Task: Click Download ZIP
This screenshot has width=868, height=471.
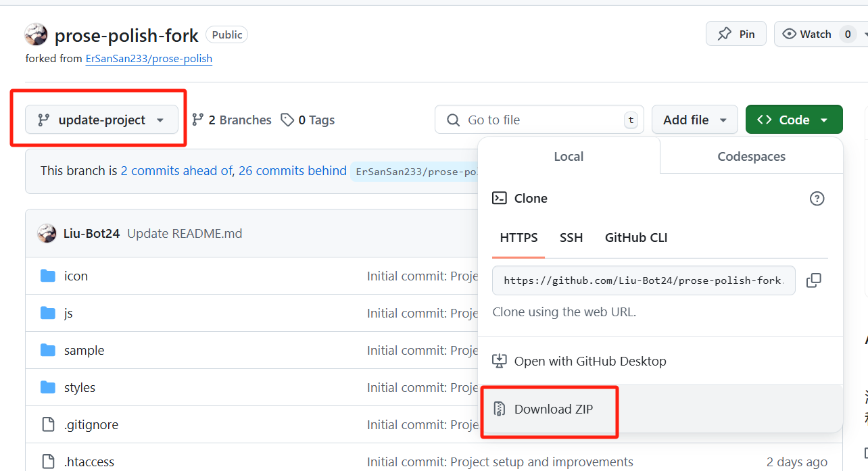Action: [553, 409]
